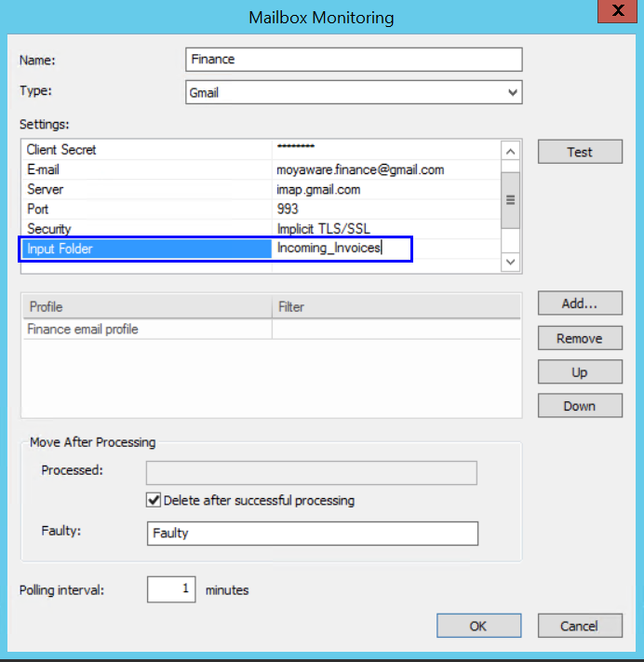Viewport: 644px width, 662px height.
Task: Click the Add... button
Action: (579, 304)
